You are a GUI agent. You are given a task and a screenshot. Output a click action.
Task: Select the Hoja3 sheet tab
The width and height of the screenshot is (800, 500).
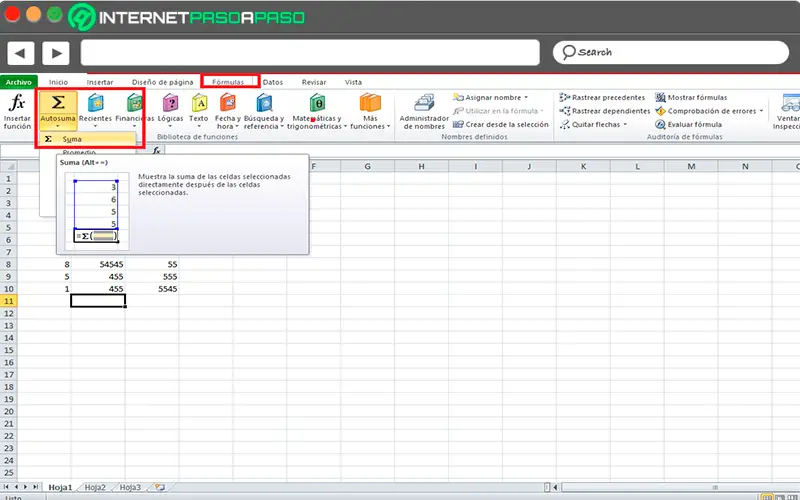point(130,487)
